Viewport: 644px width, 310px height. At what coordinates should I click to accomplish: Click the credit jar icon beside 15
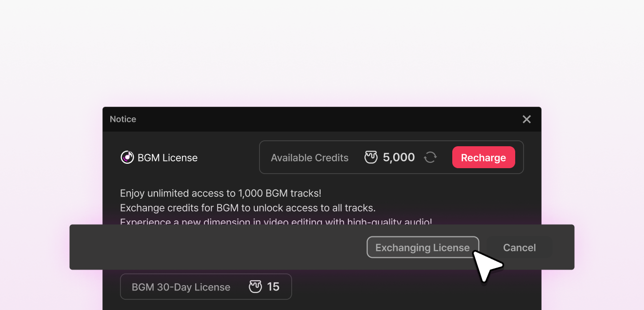click(256, 287)
